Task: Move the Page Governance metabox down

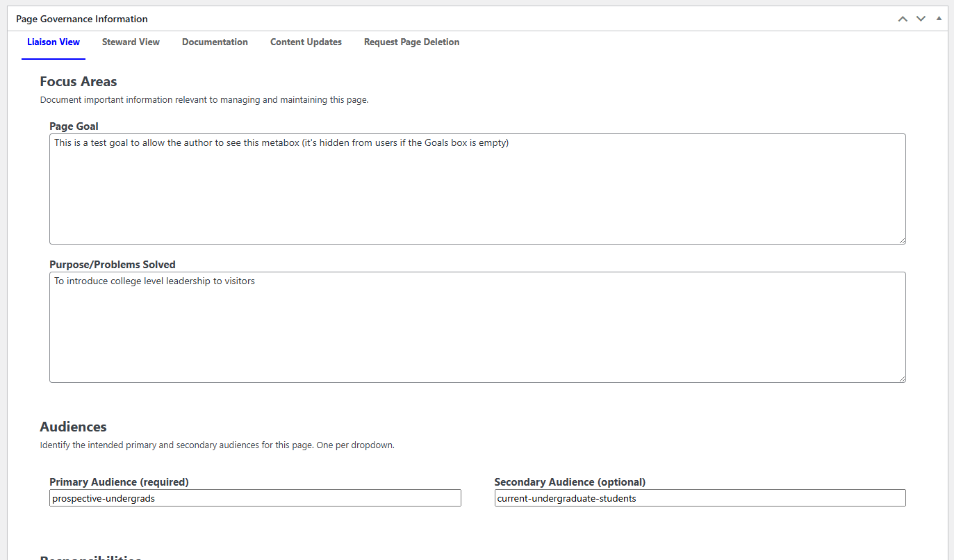Action: pos(921,19)
